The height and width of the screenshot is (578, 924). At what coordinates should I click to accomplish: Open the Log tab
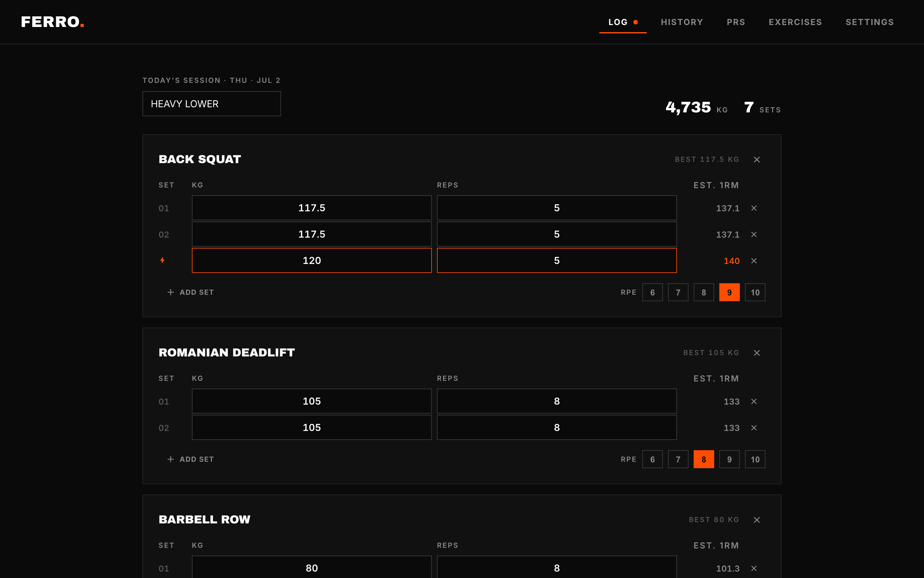coord(623,22)
